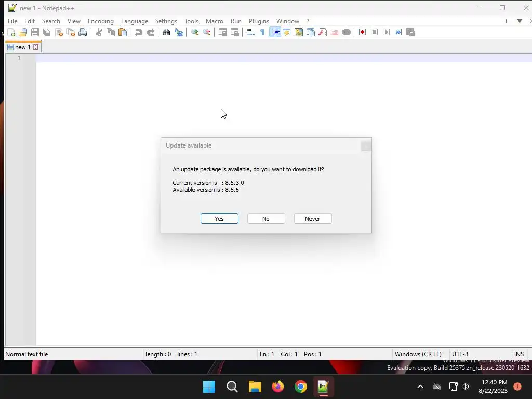Click the Open file folder icon
The image size is (532, 399).
tap(23, 32)
